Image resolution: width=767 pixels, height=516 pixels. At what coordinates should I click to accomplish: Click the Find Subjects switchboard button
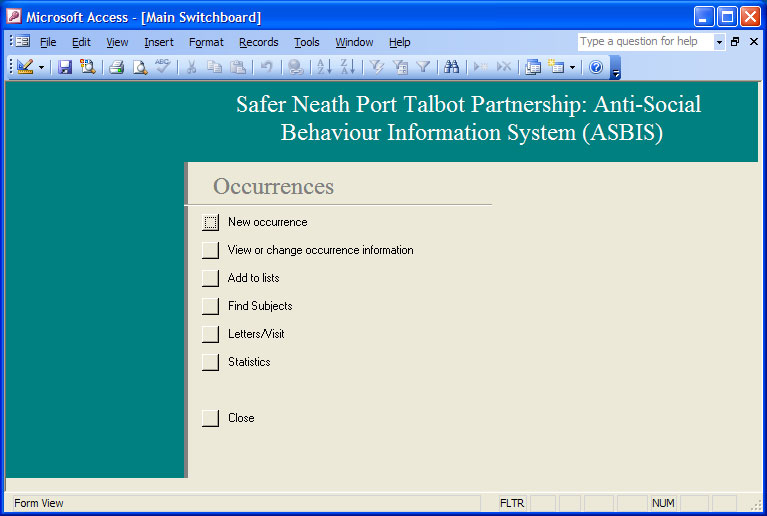[x=210, y=306]
